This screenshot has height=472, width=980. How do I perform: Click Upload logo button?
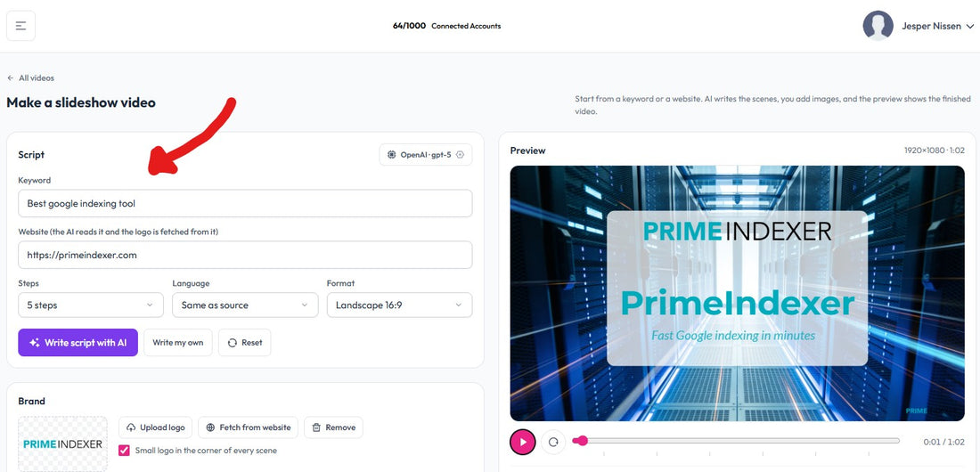click(x=156, y=427)
